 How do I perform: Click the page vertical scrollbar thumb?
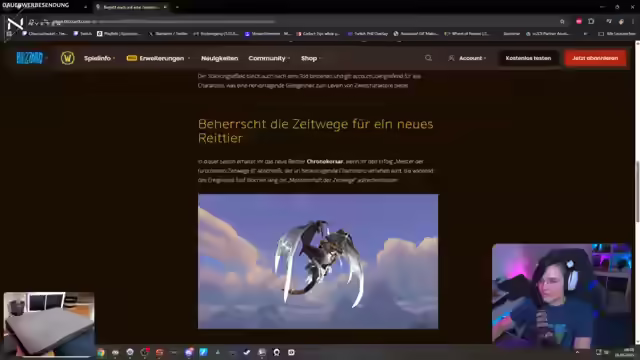pyautogui.click(x=637, y=192)
